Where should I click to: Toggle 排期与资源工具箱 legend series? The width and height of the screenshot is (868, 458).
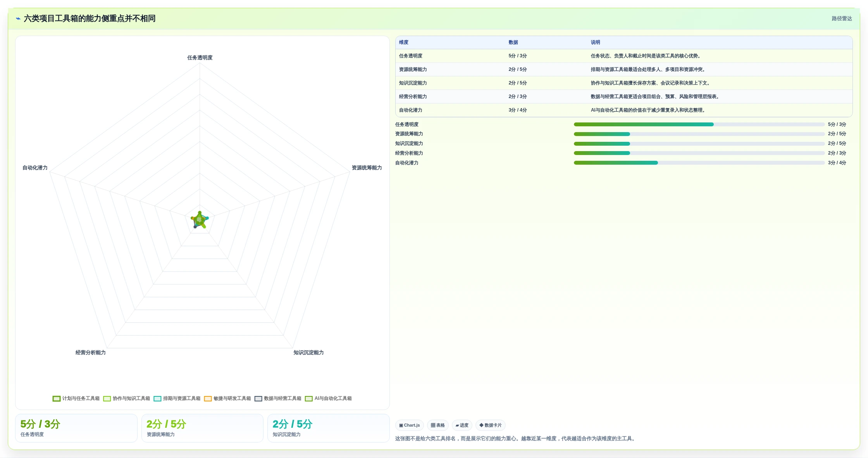(177, 398)
